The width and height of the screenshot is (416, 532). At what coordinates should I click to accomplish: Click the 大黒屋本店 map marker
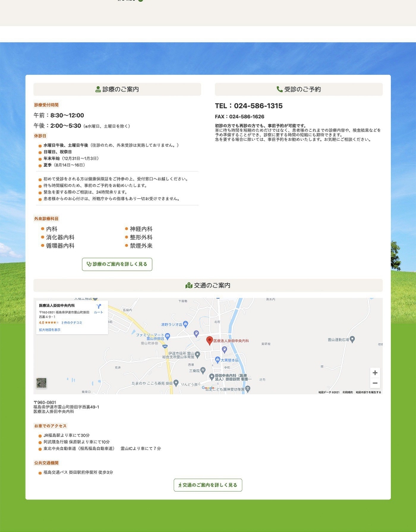(x=218, y=360)
